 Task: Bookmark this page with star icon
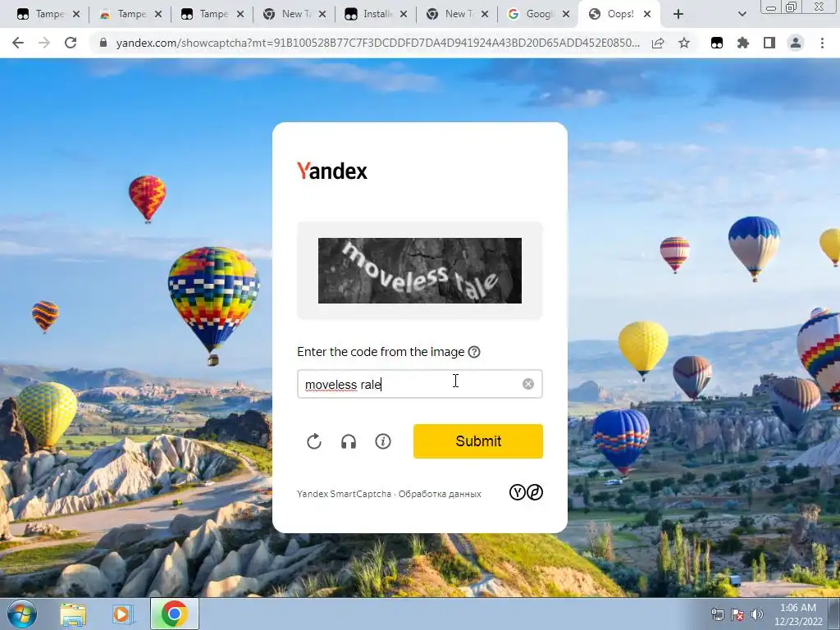684,43
